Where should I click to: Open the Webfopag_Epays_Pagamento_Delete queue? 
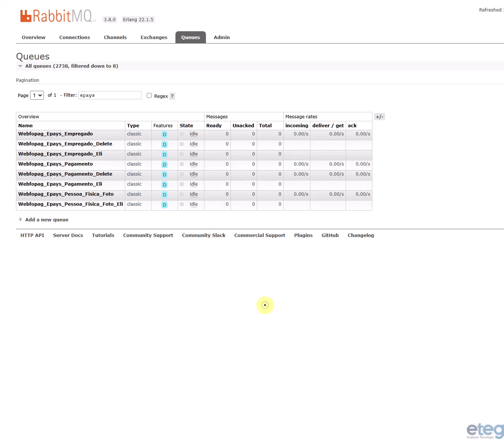[65, 174]
